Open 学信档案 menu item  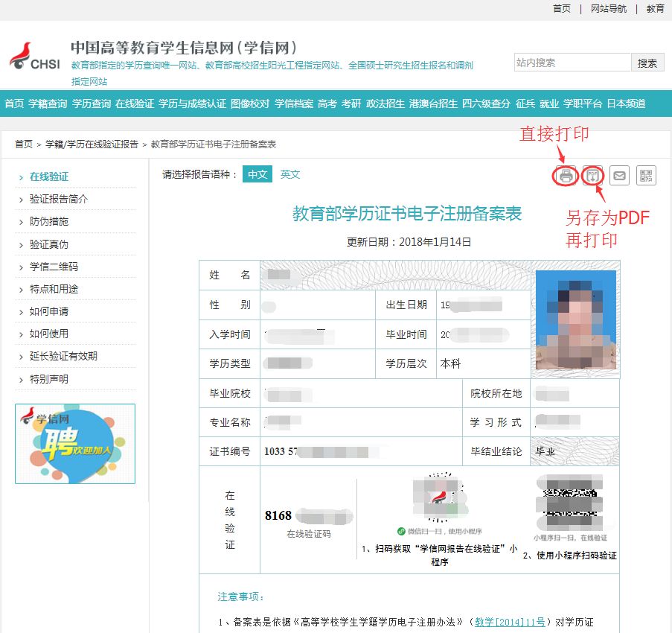click(x=294, y=104)
